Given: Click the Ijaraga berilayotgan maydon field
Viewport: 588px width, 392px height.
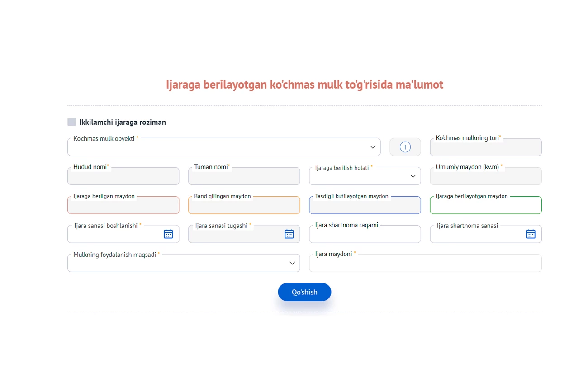Looking at the screenshot, I should pyautogui.click(x=486, y=205).
